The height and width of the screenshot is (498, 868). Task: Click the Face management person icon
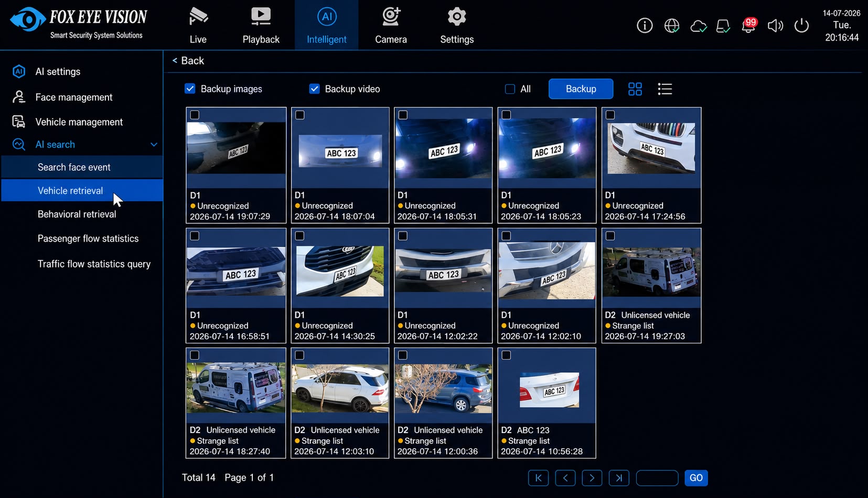[x=19, y=97]
